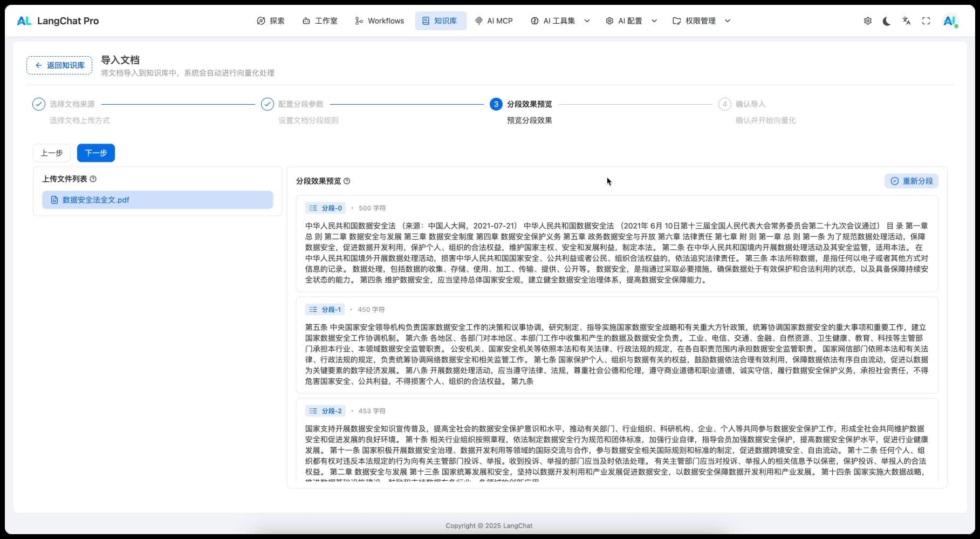Click the list icon on 分段-0 badge

point(313,208)
